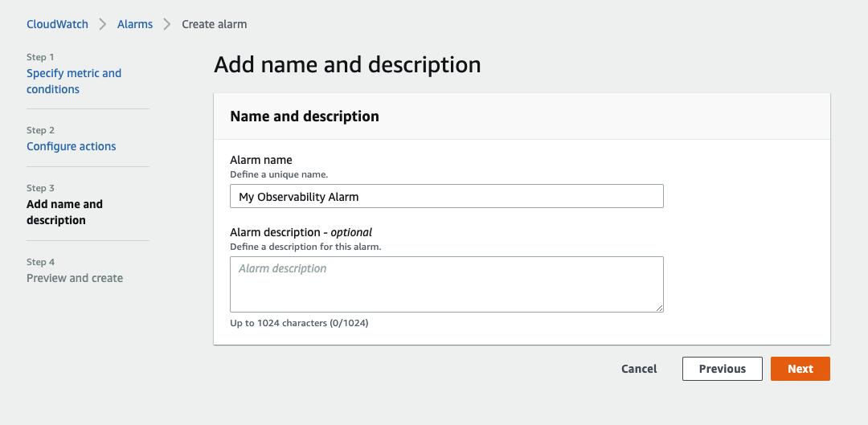Click the chevron after Alarms breadcrumb
The height and width of the screenshot is (425, 868).
167,24
